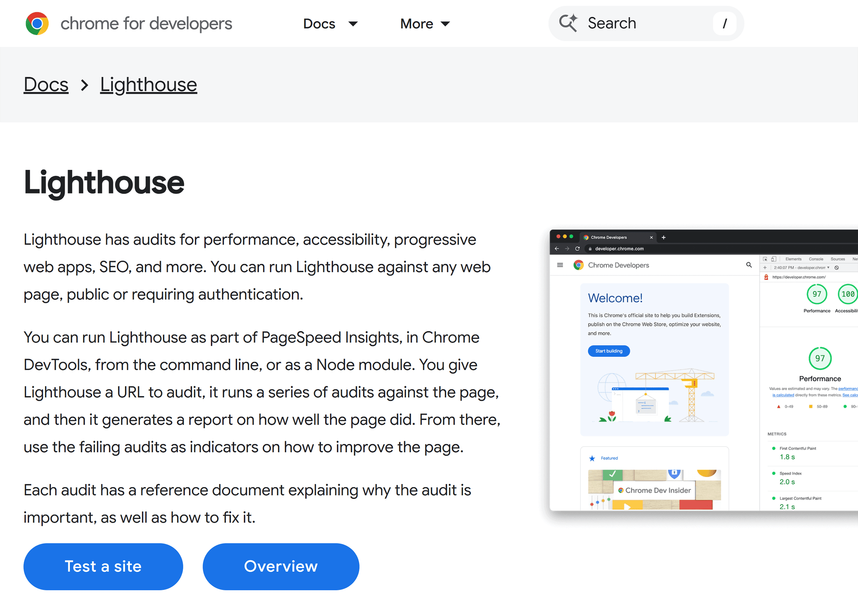Viewport: 858px width, 616px height.
Task: Follow the Docs breadcrumb link
Action: (46, 84)
